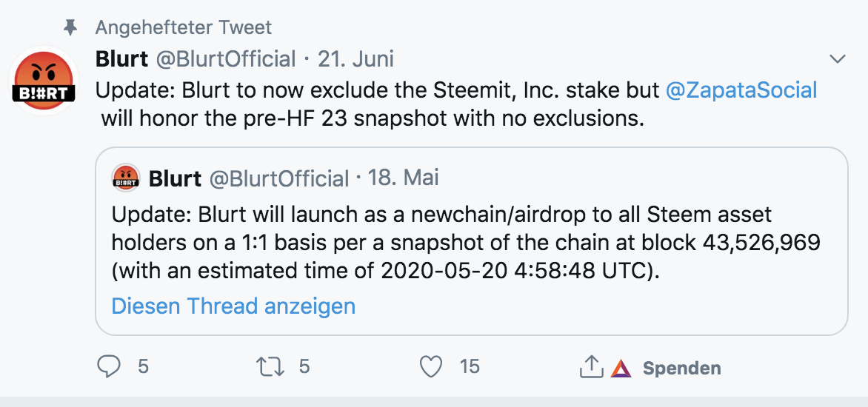Click the small Blurt avatar in quoted tweet

point(126,178)
